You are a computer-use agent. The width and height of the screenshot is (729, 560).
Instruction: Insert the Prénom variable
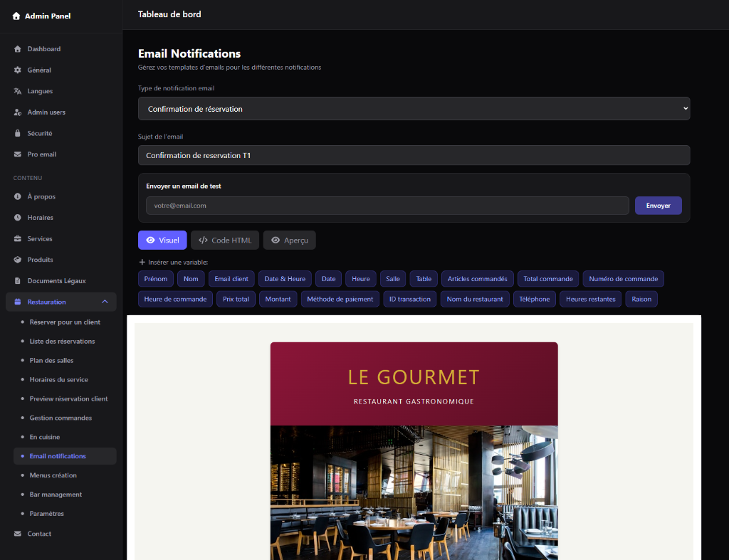(x=155, y=279)
